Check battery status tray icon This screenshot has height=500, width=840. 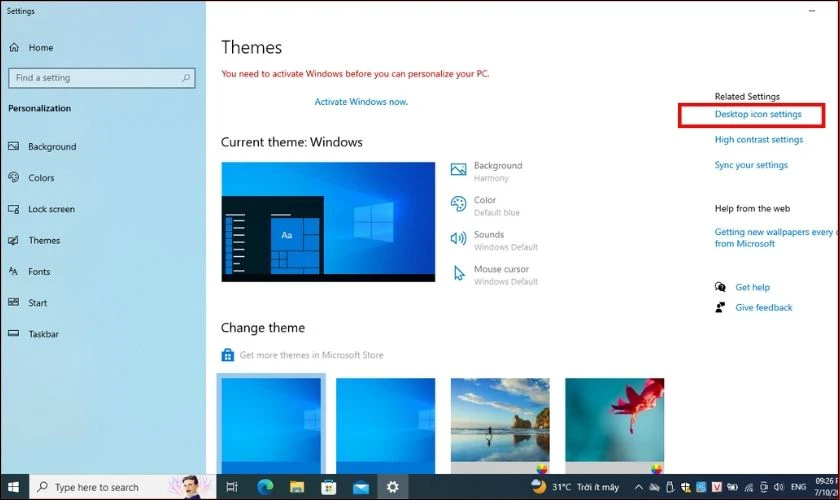pyautogui.click(x=732, y=487)
